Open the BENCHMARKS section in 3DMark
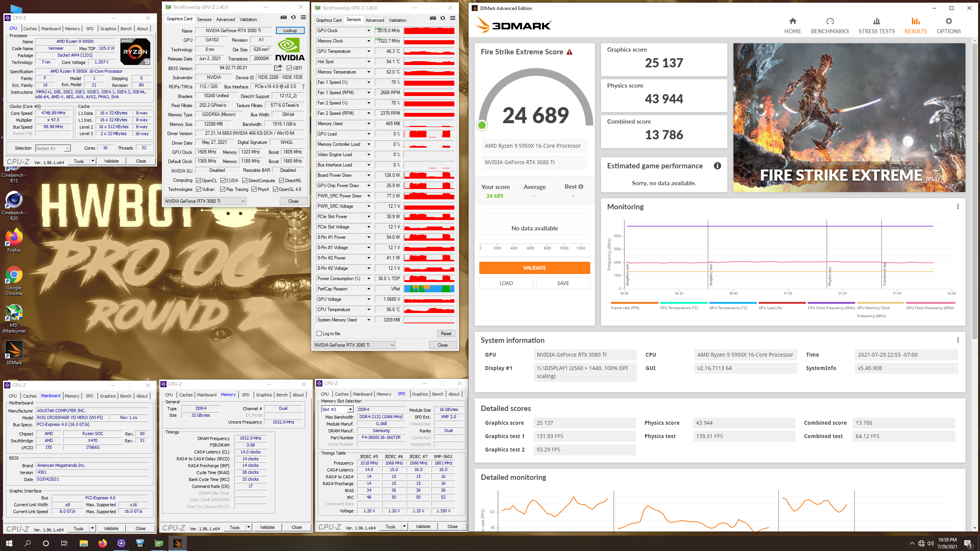This screenshot has width=980, height=551. coord(830,26)
